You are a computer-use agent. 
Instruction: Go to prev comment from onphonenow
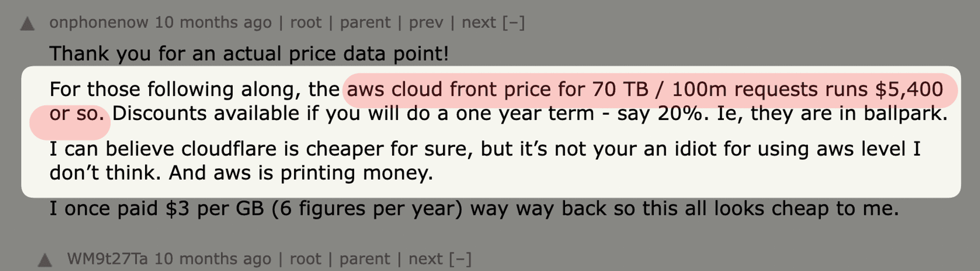pos(426,23)
